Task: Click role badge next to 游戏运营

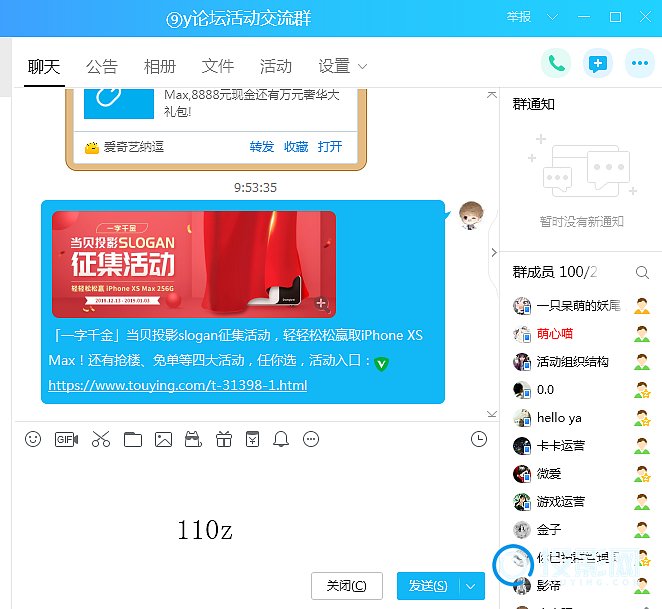Action: click(642, 502)
